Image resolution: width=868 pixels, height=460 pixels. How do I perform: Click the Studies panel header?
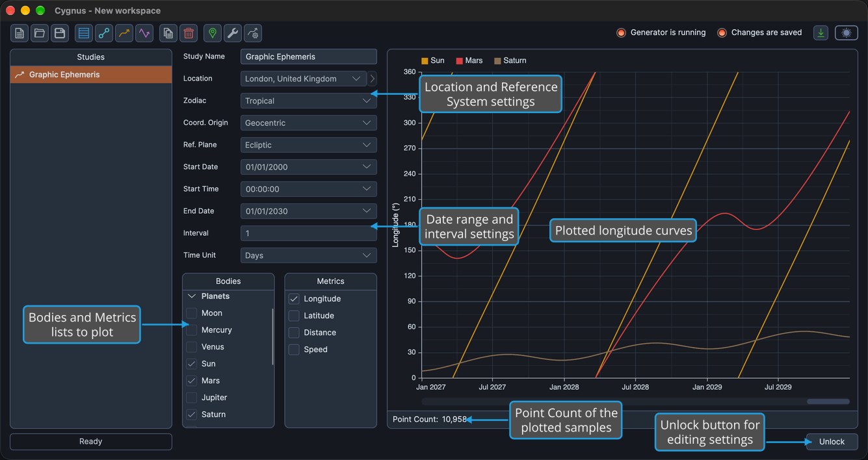pos(91,57)
